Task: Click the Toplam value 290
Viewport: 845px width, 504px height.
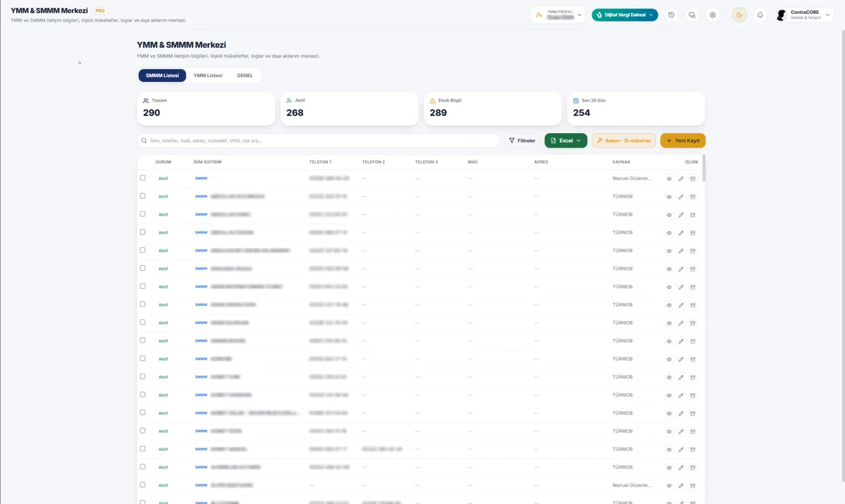Action: pos(152,113)
